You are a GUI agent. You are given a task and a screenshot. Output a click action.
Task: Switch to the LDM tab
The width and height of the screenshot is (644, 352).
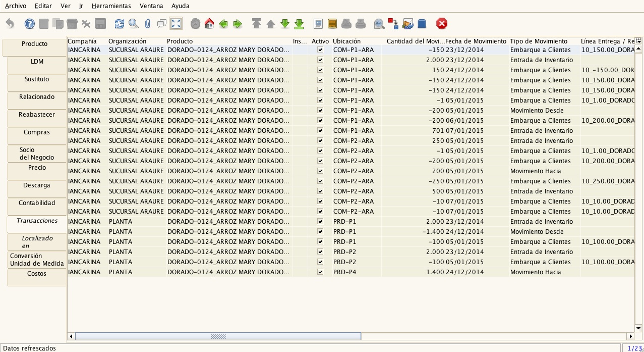[x=37, y=65]
